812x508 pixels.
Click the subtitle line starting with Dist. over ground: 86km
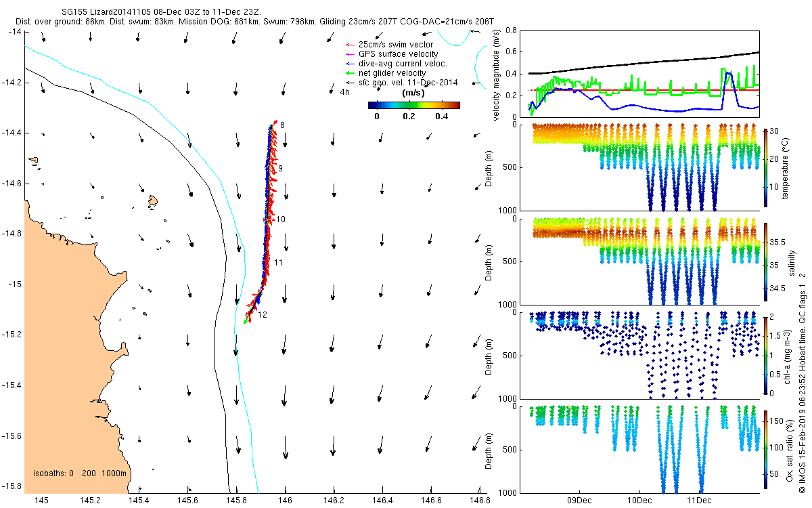254,22
